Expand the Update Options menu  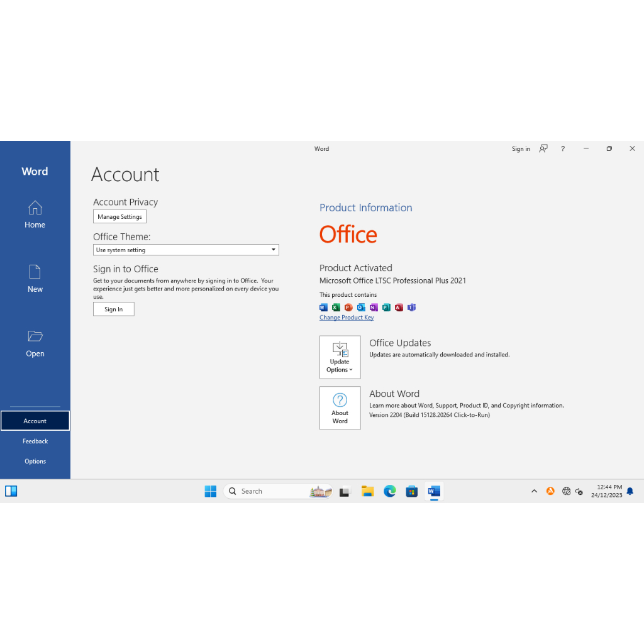point(340,357)
